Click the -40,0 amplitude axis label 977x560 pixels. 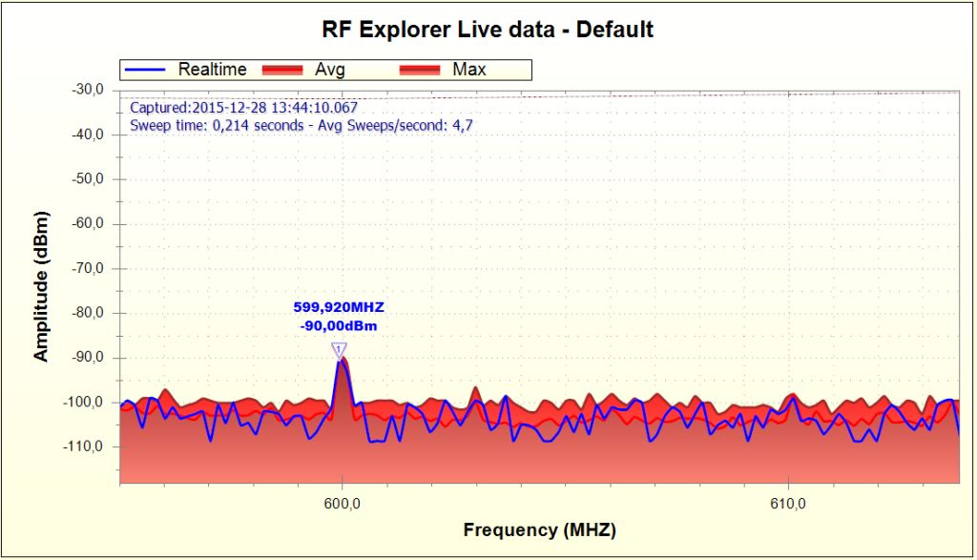click(x=88, y=135)
